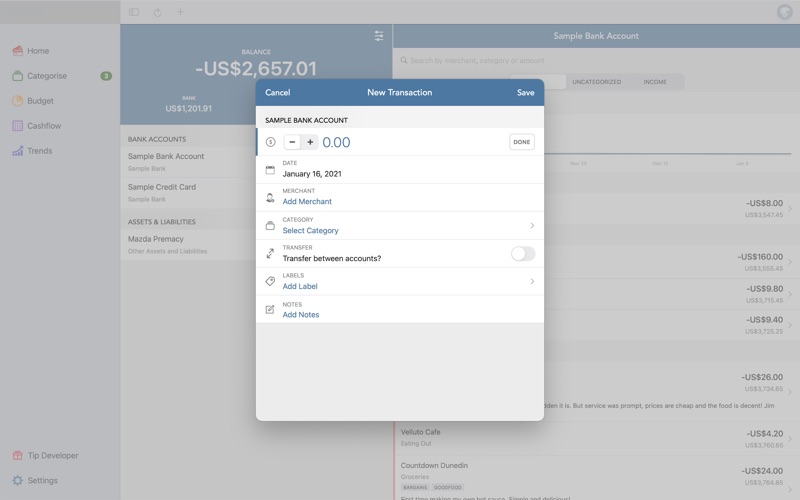Open the -US$160.00 transaction chevron

click(x=790, y=262)
